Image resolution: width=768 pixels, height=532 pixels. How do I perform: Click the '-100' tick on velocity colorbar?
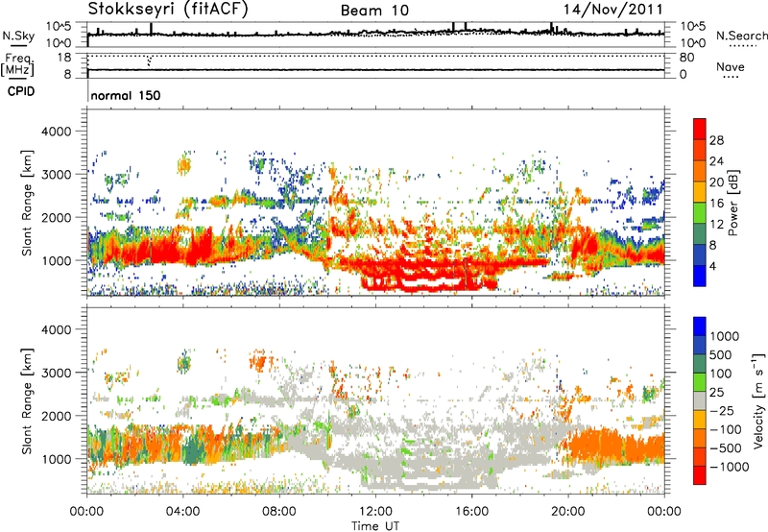pyautogui.click(x=726, y=429)
